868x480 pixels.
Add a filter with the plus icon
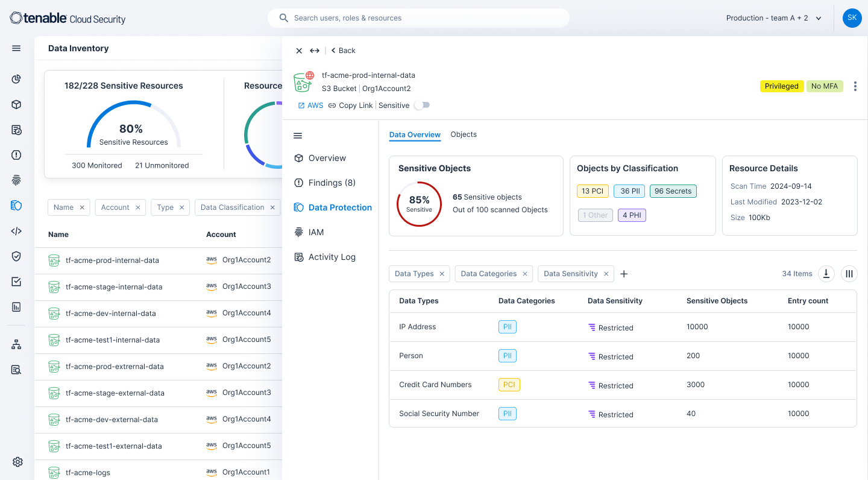624,274
